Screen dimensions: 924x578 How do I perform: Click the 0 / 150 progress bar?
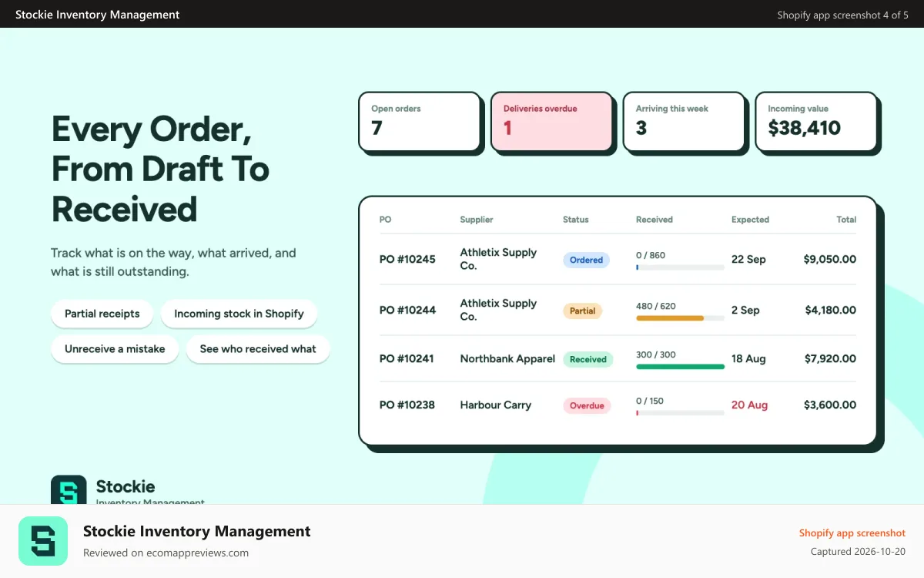680,413
